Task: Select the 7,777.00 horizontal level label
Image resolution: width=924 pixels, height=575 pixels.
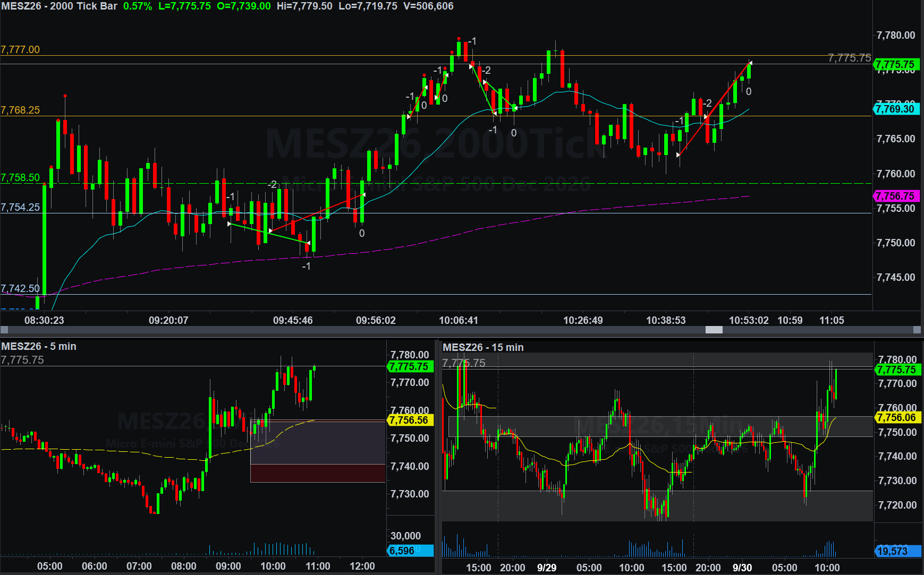Action: click(20, 49)
